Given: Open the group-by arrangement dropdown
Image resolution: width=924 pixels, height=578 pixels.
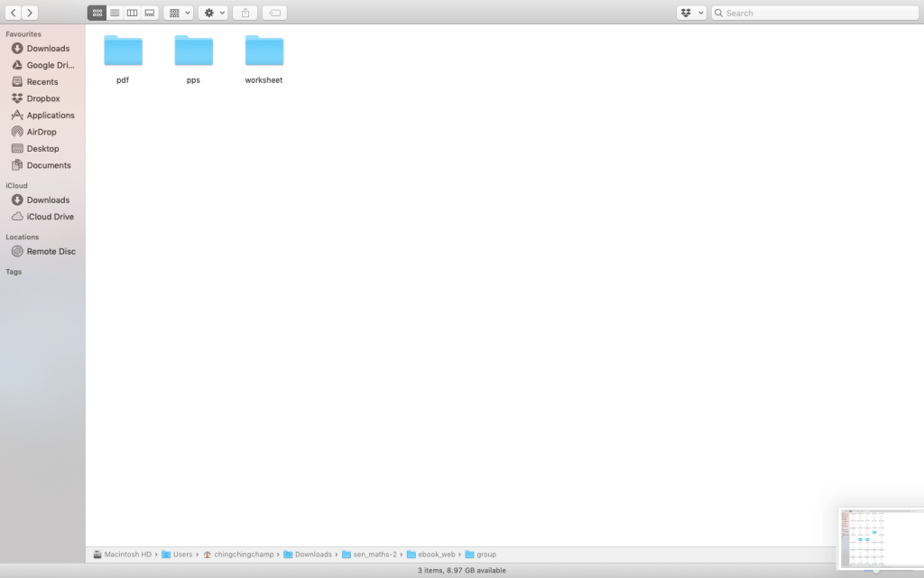Looking at the screenshot, I should (178, 13).
